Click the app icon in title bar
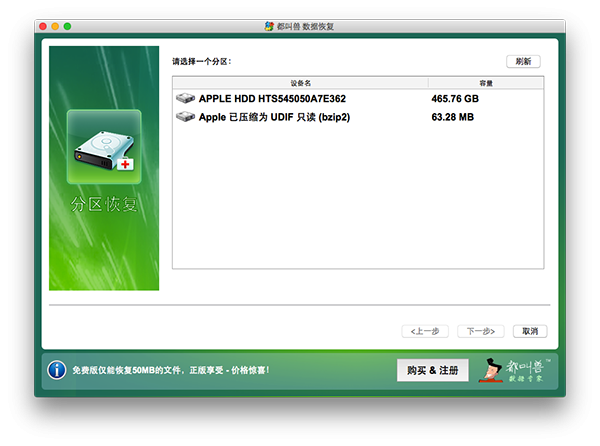 point(269,26)
